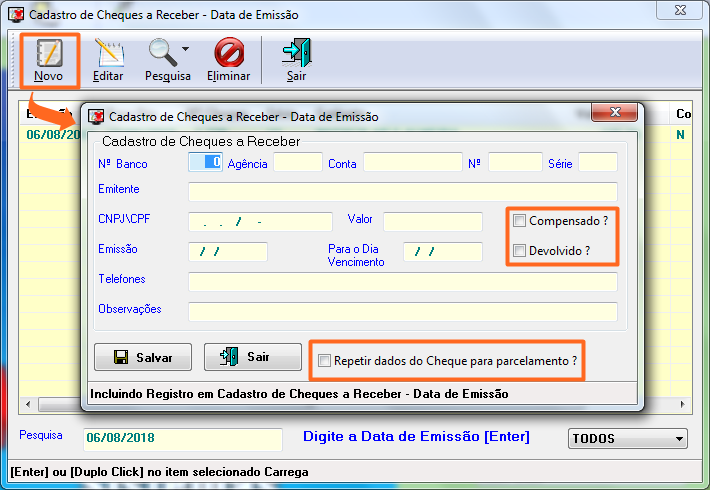Image resolution: width=710 pixels, height=490 pixels.
Task: Click the Valor input field
Action: coord(433,221)
